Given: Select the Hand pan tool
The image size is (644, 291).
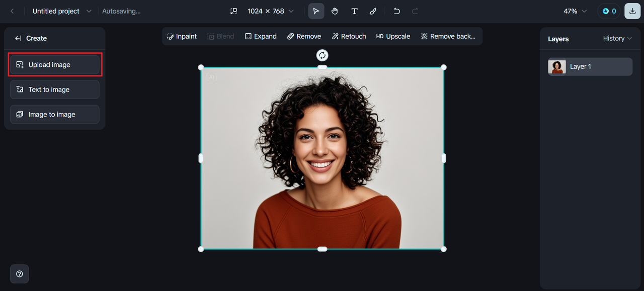Looking at the screenshot, I should point(335,11).
